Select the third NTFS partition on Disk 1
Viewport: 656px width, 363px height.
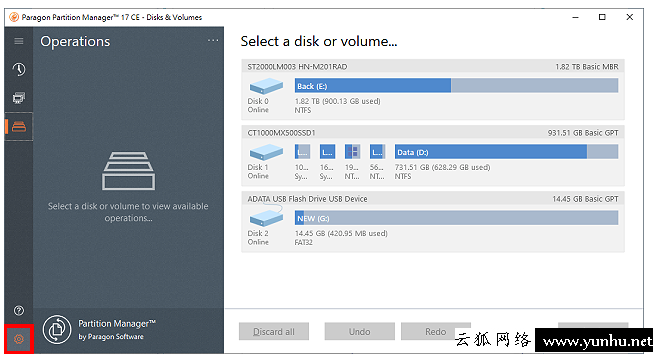[x=352, y=152]
